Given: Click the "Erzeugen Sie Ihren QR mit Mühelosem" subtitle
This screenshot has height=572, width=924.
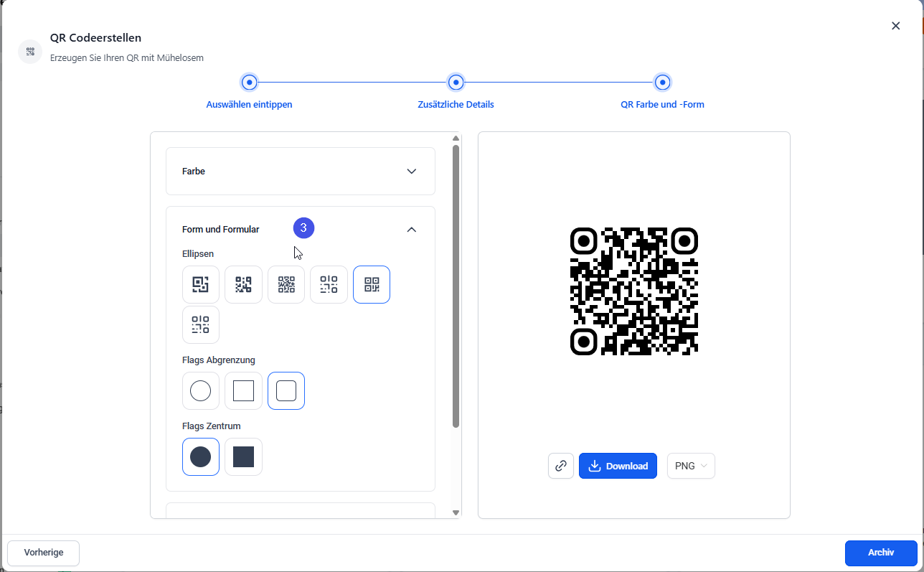Looking at the screenshot, I should tap(127, 57).
